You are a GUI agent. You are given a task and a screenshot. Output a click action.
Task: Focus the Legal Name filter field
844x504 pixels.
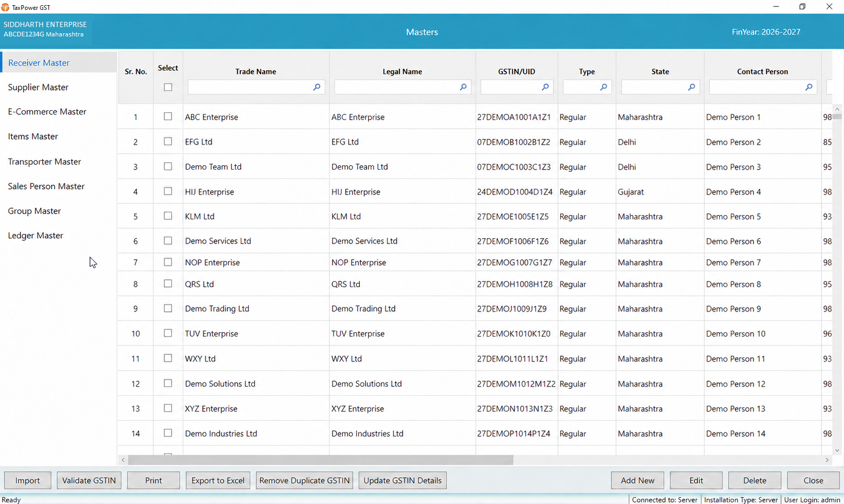tap(402, 87)
